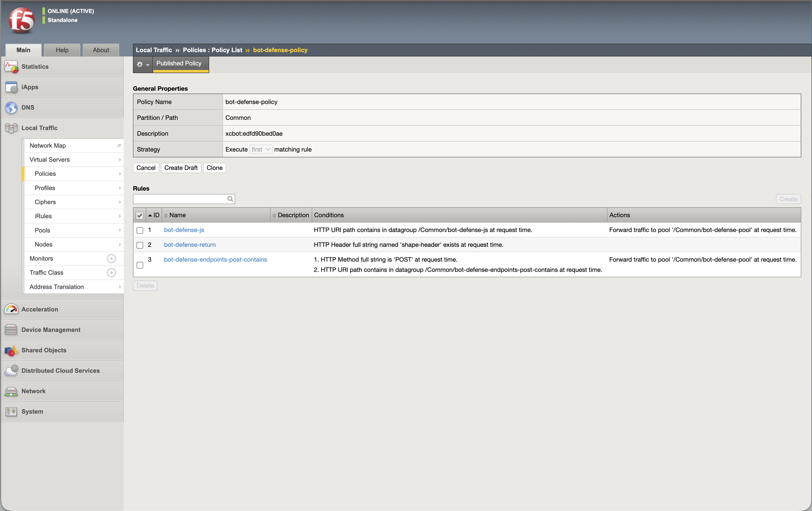Click the Cancel button
This screenshot has width=812, height=511.
coord(146,168)
